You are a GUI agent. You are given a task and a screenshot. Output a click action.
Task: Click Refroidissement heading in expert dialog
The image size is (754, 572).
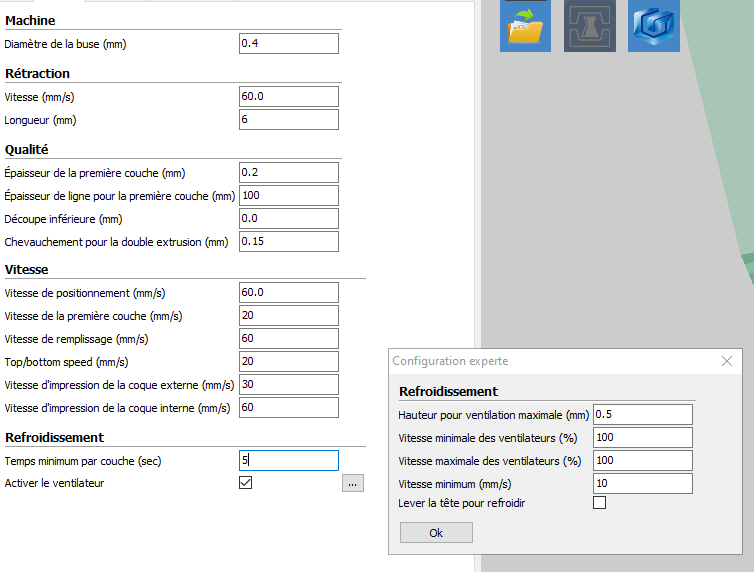point(448,392)
